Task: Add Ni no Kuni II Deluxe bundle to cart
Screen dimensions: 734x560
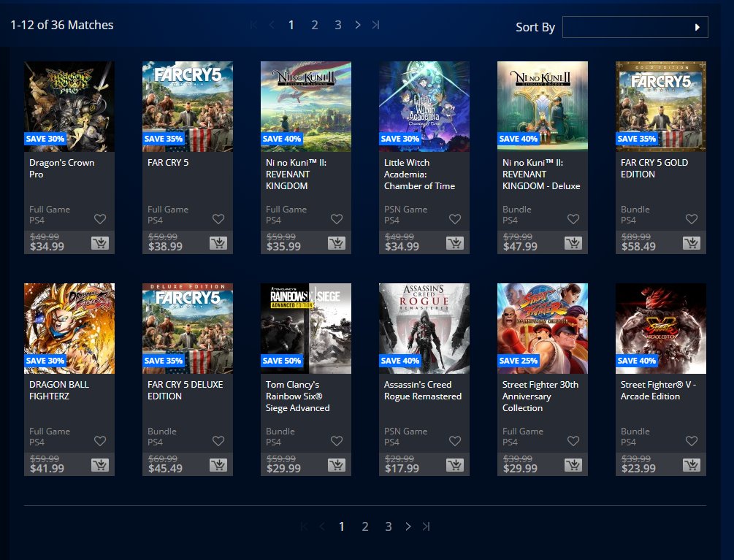Action: pos(573,243)
